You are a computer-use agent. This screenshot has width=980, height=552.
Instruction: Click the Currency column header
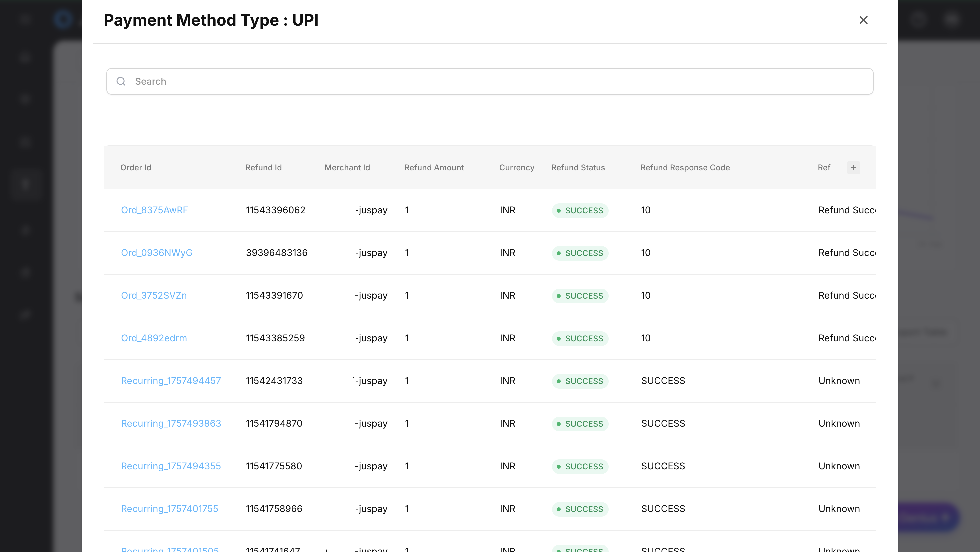(x=516, y=168)
